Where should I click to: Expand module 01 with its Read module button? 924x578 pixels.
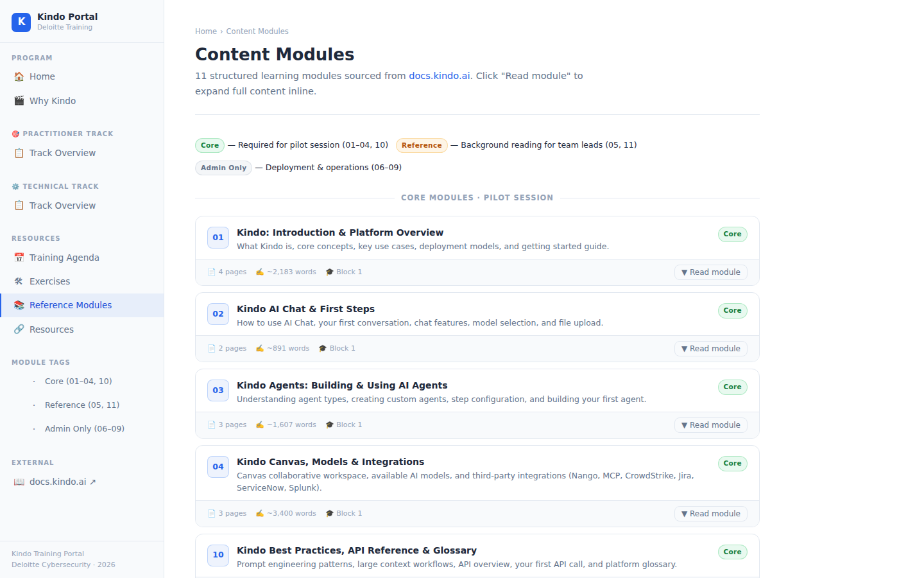pyautogui.click(x=710, y=272)
